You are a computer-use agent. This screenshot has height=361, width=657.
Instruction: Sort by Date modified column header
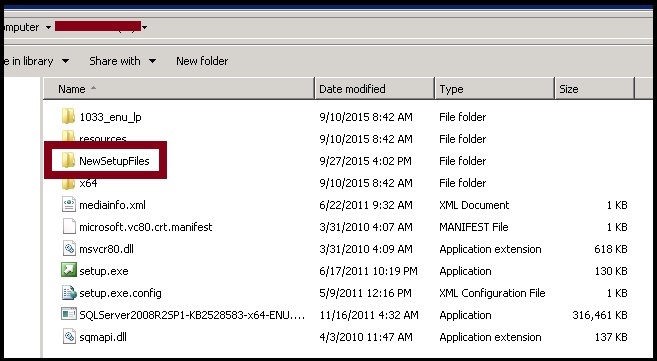(x=375, y=89)
